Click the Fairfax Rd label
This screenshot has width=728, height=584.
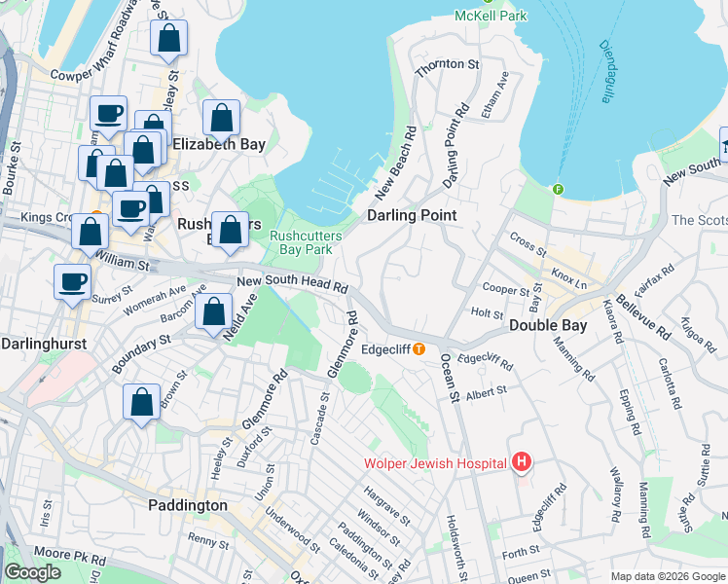[654, 281]
